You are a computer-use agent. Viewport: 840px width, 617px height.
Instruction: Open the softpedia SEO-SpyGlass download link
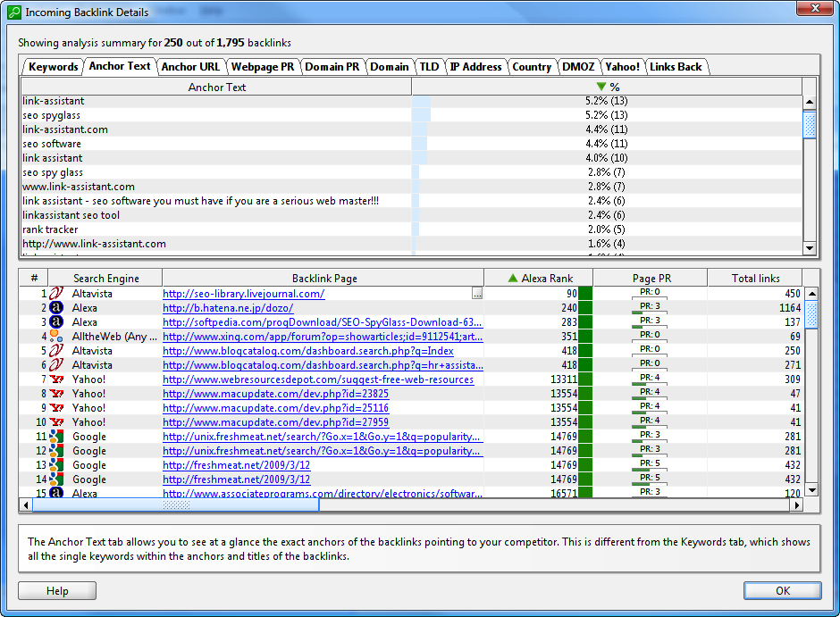(x=323, y=322)
